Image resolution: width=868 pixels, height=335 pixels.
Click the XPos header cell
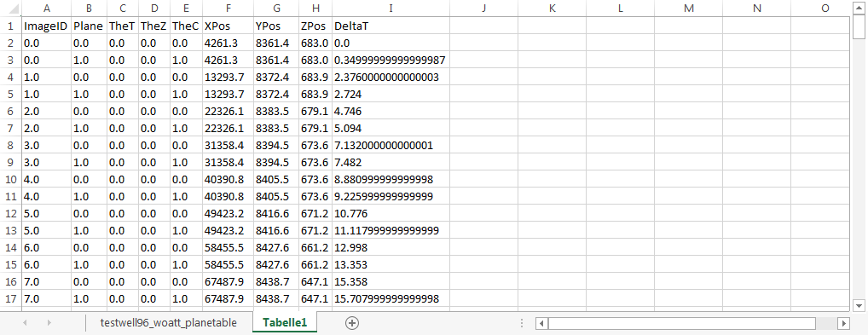pos(228,26)
